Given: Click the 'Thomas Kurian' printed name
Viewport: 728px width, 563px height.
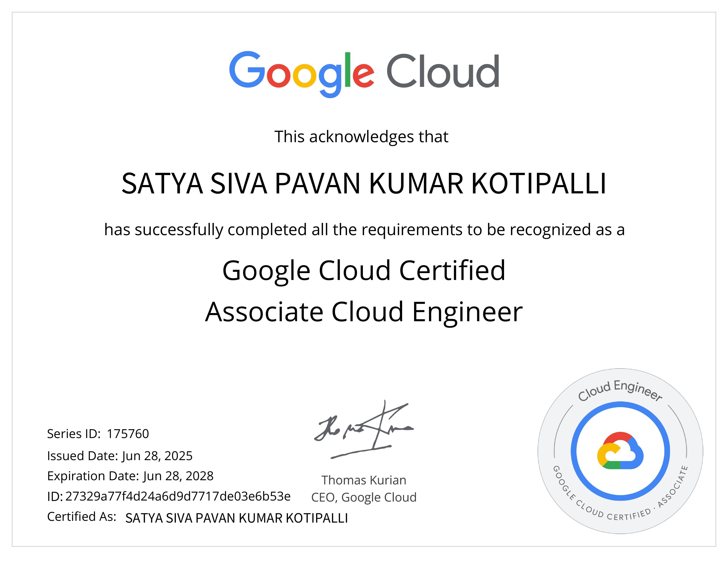Looking at the screenshot, I should click(364, 480).
